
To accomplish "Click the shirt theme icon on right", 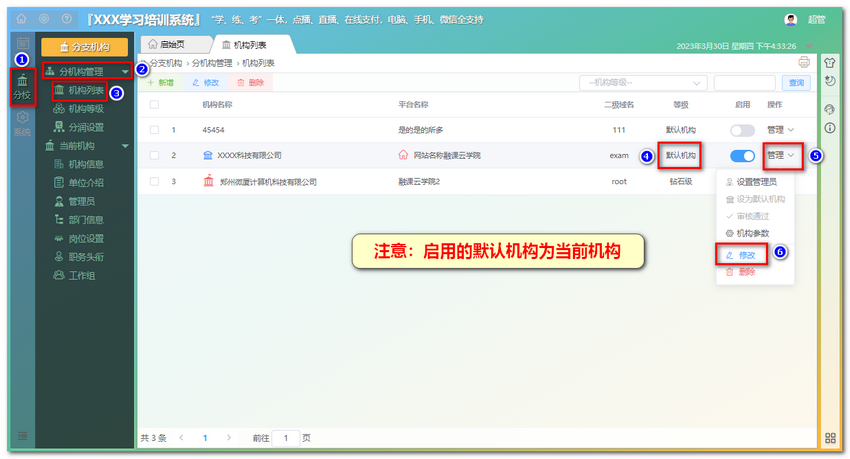I will [x=829, y=63].
